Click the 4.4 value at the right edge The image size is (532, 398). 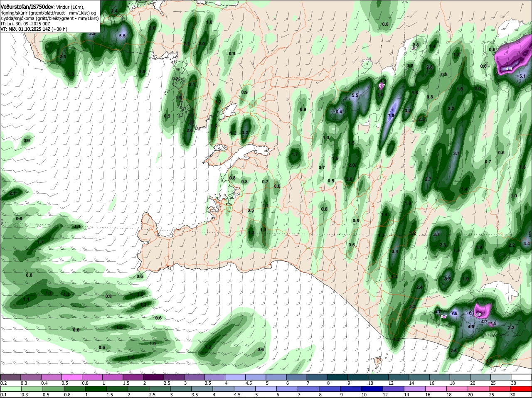tap(527, 243)
